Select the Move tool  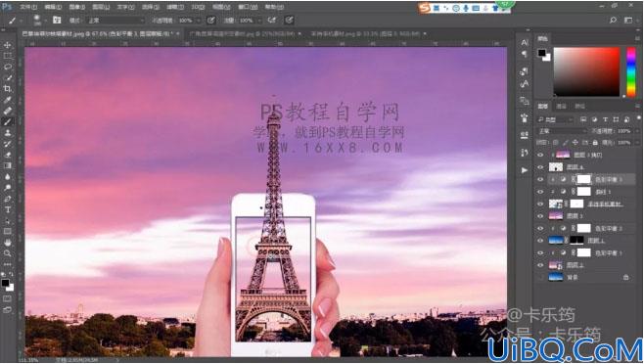(8, 45)
